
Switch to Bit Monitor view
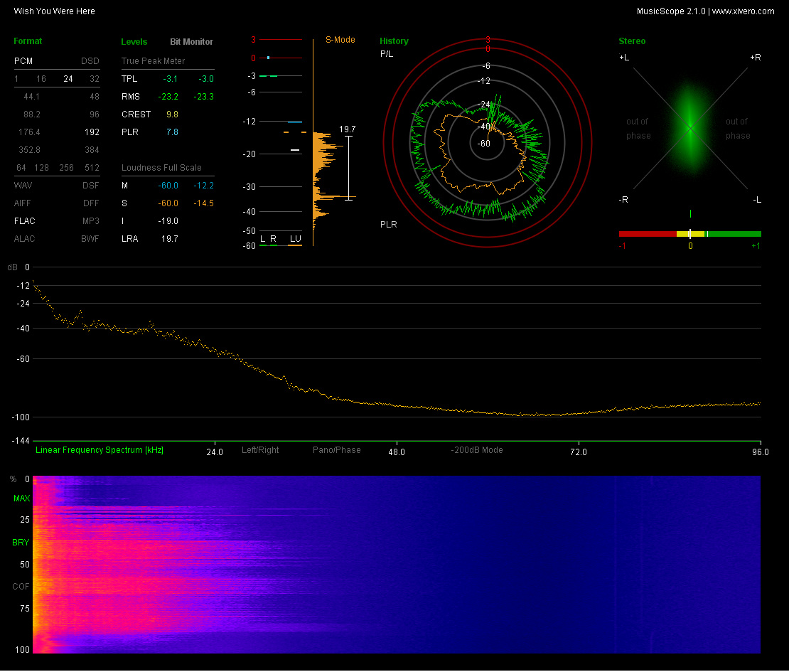click(x=191, y=42)
